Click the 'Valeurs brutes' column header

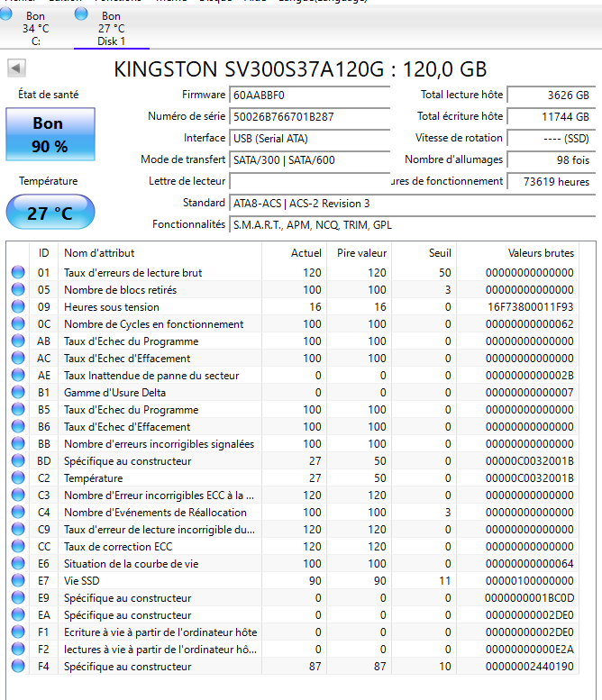pyautogui.click(x=541, y=253)
